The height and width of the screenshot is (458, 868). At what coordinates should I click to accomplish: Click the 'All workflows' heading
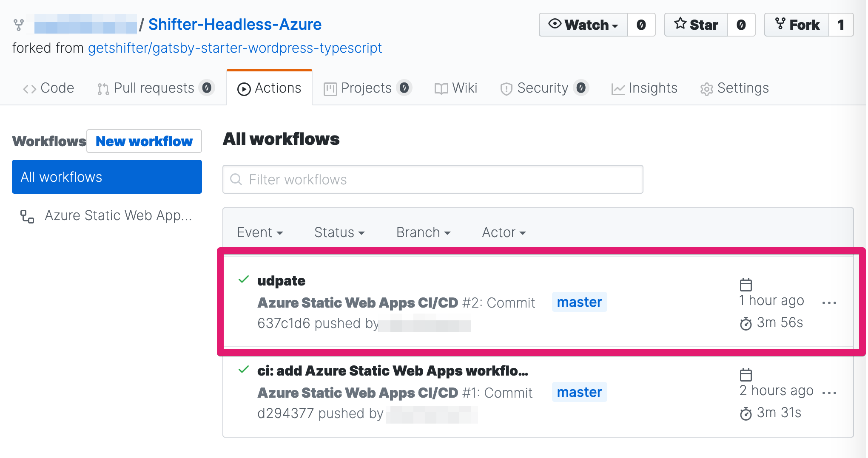281,139
